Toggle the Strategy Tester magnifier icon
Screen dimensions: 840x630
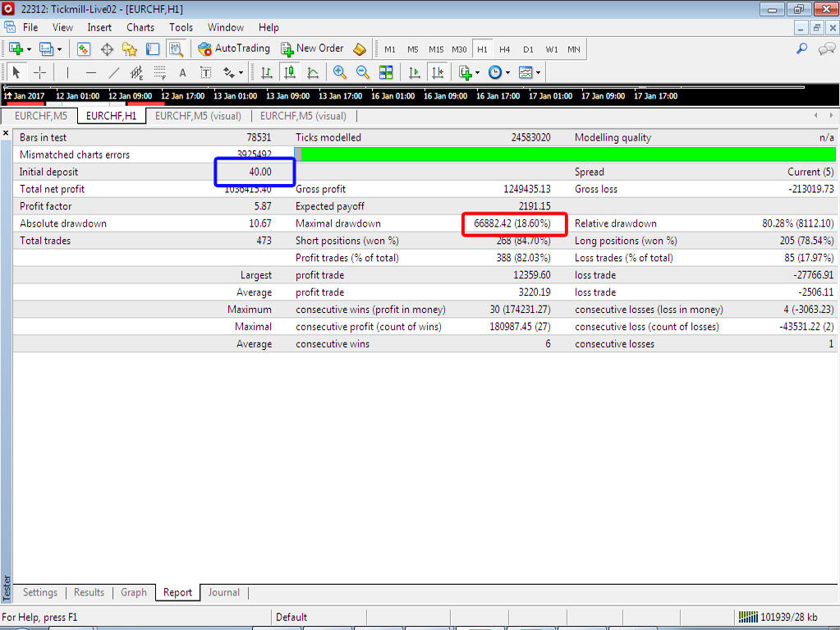176,48
